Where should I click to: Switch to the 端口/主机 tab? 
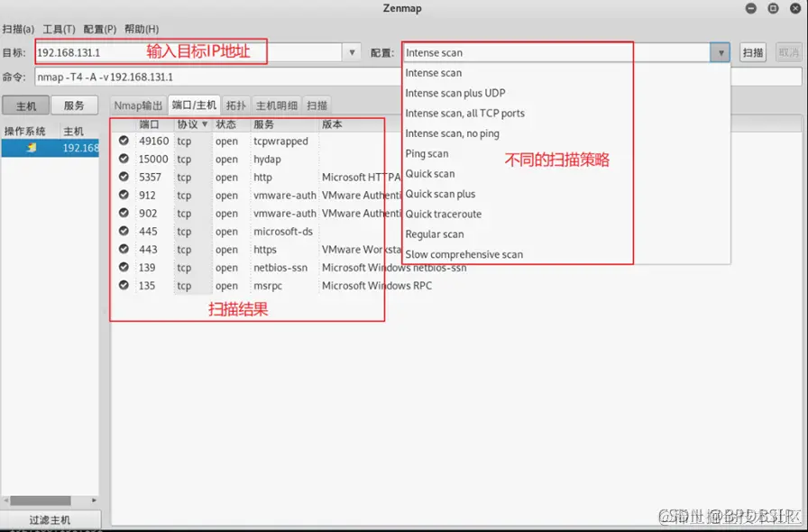tap(194, 105)
